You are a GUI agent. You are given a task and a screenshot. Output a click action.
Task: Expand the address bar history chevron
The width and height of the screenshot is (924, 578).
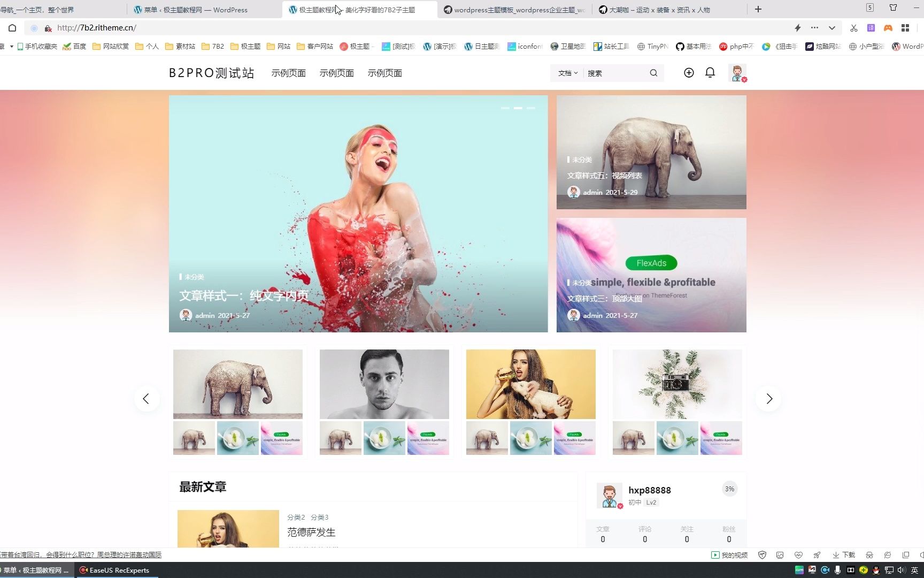(x=832, y=28)
